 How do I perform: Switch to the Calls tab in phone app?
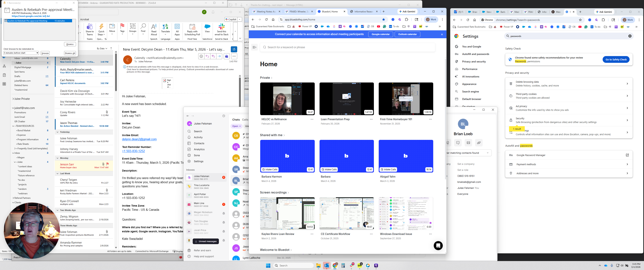point(245,120)
